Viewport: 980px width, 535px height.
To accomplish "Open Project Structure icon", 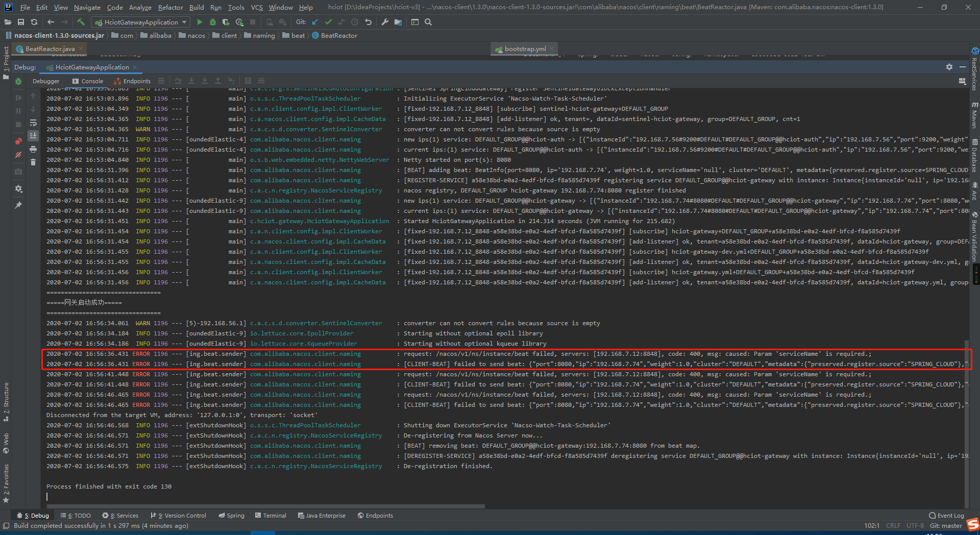I will (398, 22).
